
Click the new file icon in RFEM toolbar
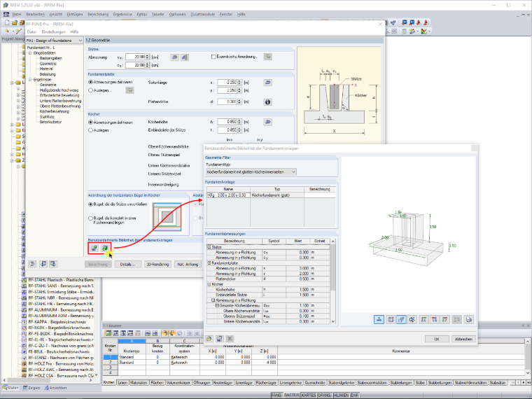click(x=7, y=22)
